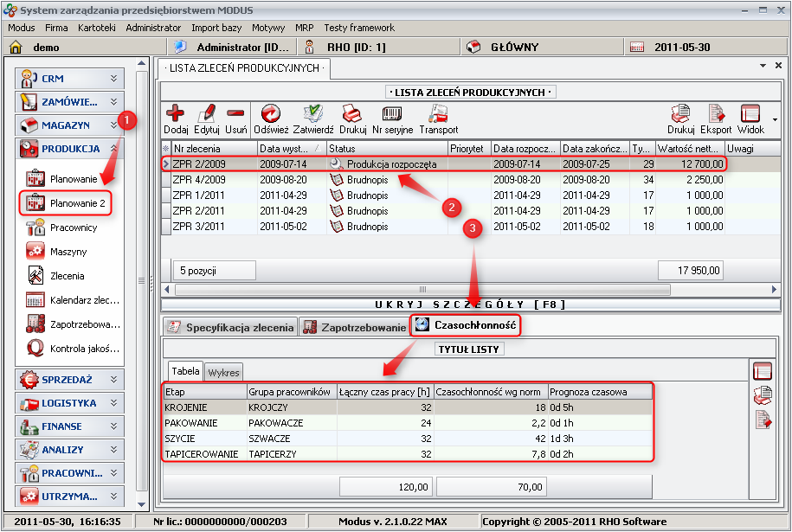Screen dimensions: 792x532
Task: Switch to the Specyfikacja zlecenia tab
Action: (230, 327)
